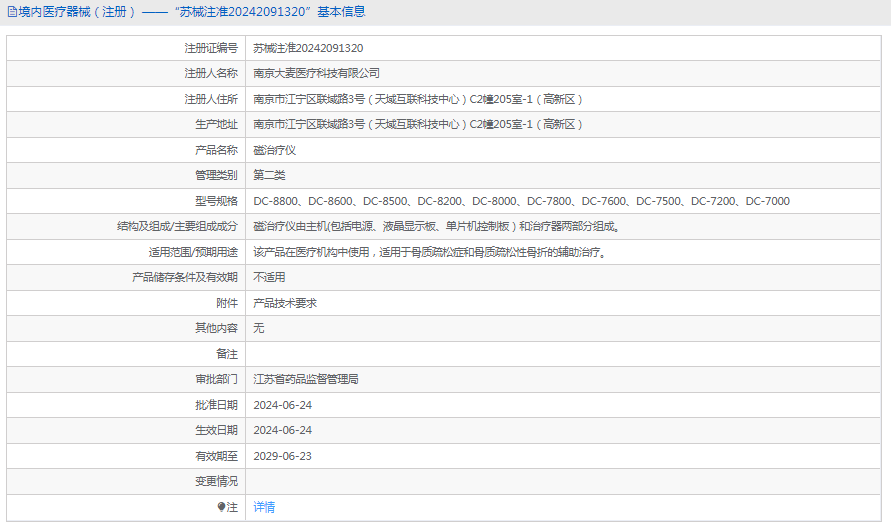Screen dimensions: 891x525
Task: Click the 型号规格 label
Action: coord(216,201)
